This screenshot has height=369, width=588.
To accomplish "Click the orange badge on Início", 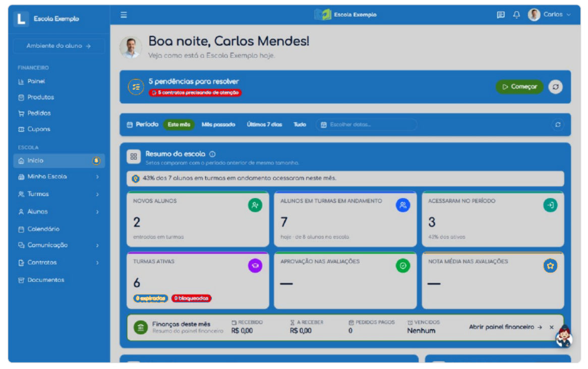I will tap(96, 160).
